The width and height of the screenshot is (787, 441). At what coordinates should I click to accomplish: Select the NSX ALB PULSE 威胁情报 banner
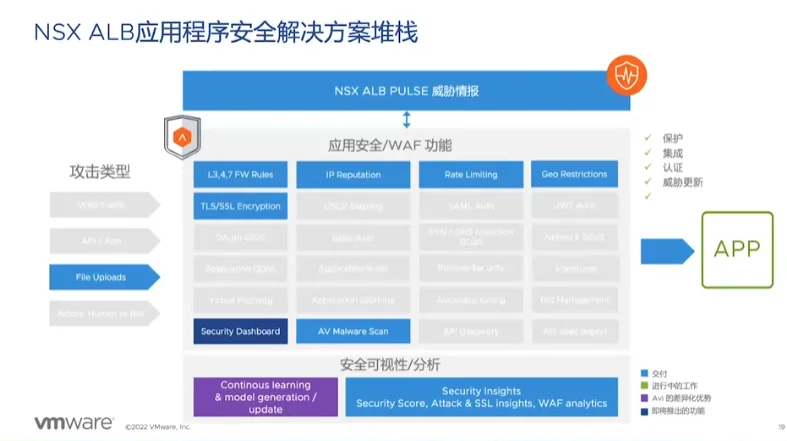[x=407, y=91]
